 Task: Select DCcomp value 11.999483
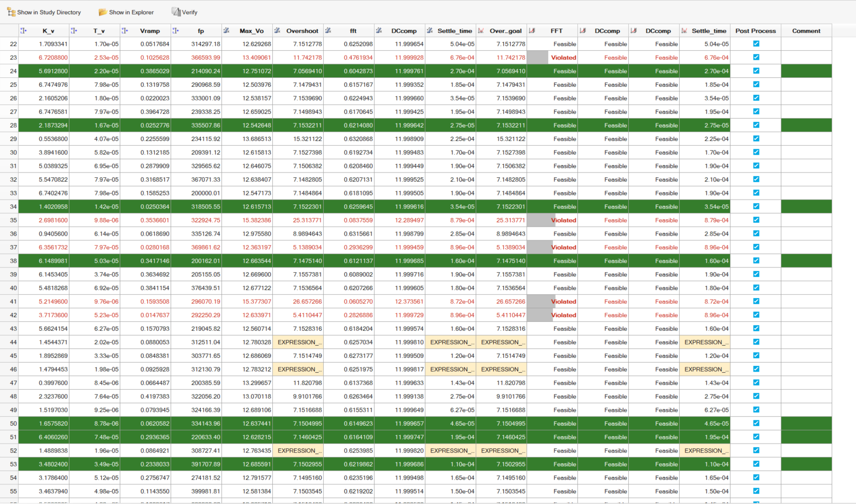409,152
